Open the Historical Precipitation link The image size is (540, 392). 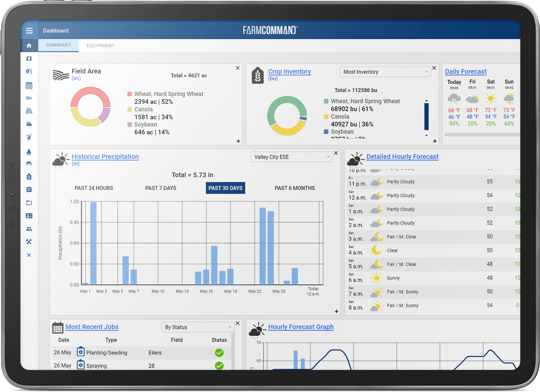click(105, 156)
